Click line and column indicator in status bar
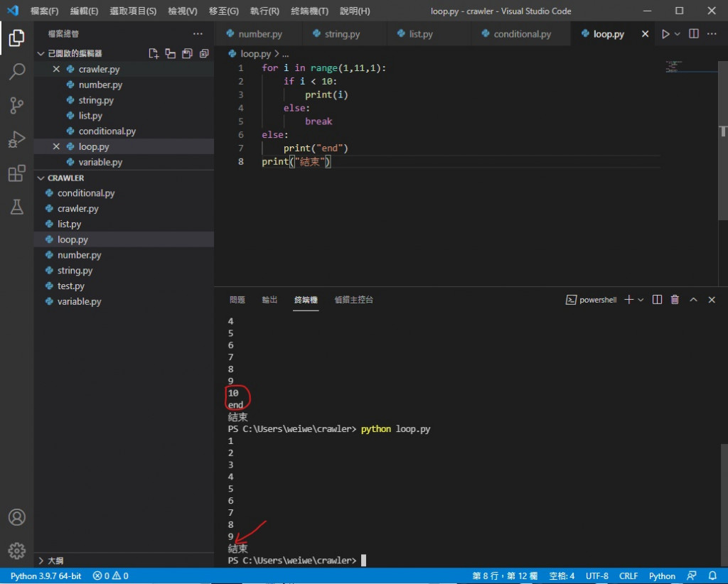Viewport: 728px width, 584px height. click(x=505, y=575)
